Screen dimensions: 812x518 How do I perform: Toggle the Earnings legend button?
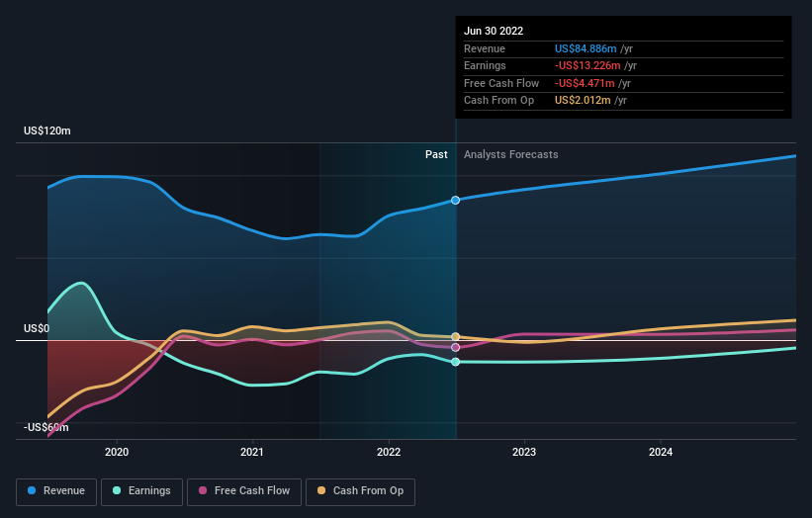pyautogui.click(x=141, y=491)
